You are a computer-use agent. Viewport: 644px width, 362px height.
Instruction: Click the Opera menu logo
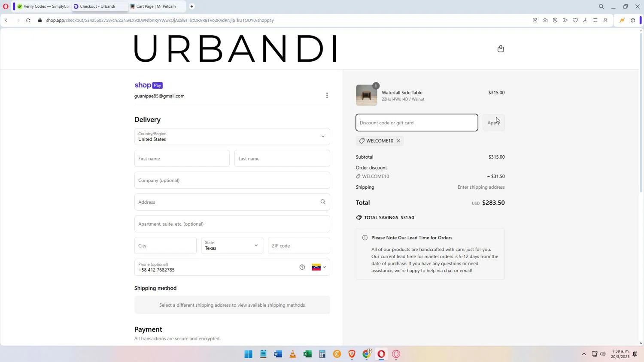(6, 6)
